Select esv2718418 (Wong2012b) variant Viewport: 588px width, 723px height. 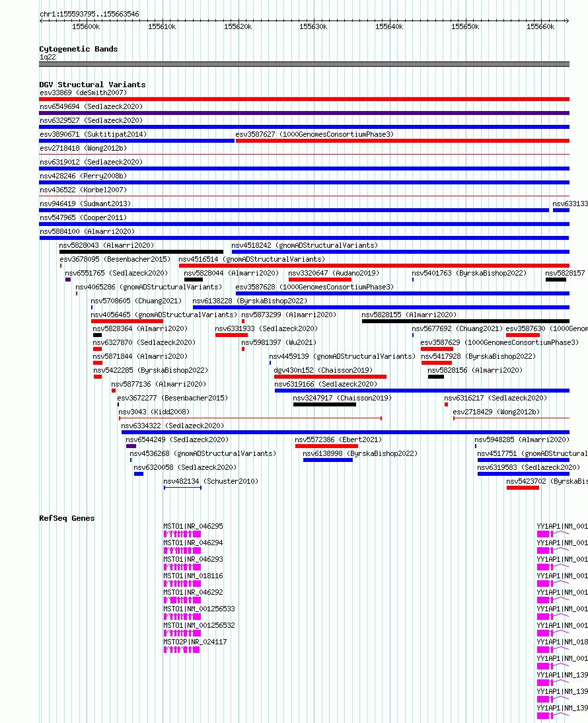click(x=304, y=155)
